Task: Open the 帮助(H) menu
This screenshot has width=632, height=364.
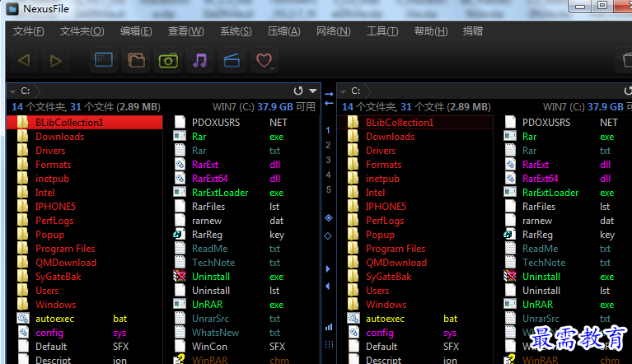Action: (x=431, y=31)
